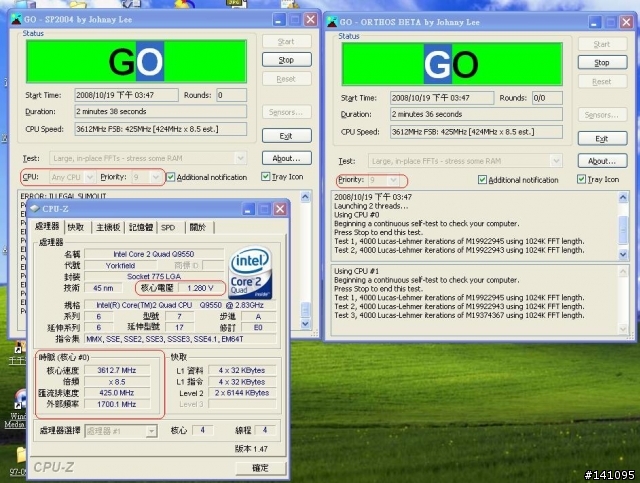Click the ORTHOS Duration field
The height and width of the screenshot is (483, 640).
[x=476, y=114]
